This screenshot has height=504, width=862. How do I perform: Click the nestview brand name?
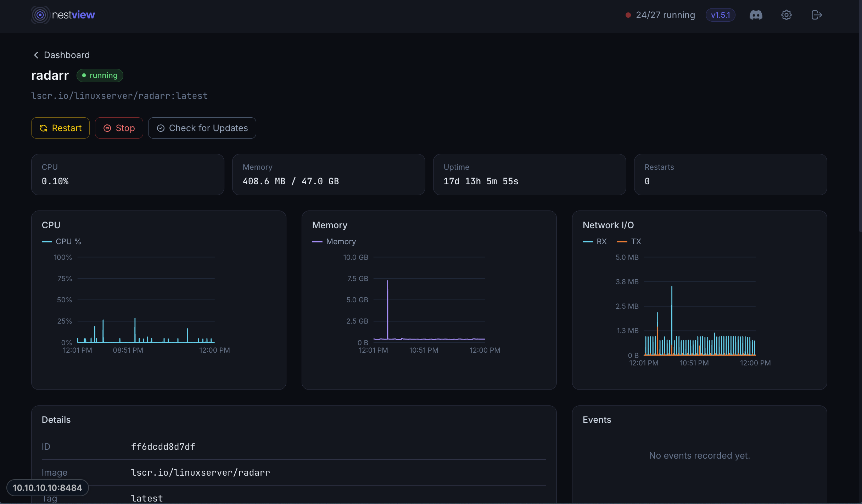73,15
